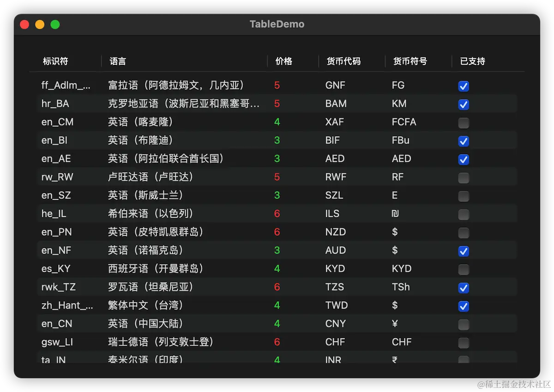Screen dimensions: 554x392
Task: Click 瑞士德语（列支敦士登） language cell
Action: click(161, 342)
